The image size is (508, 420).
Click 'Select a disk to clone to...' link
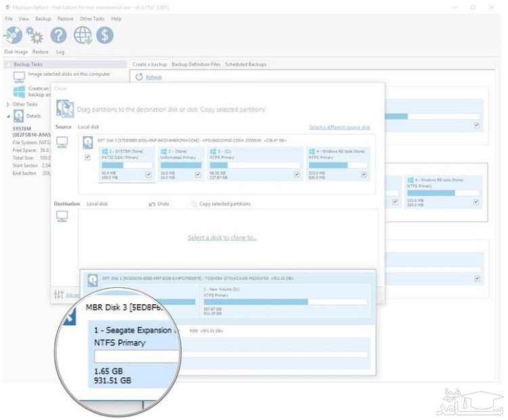pos(222,238)
